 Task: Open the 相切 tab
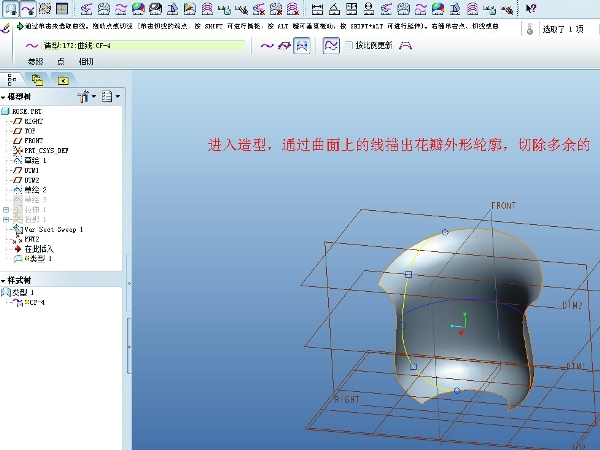[86, 62]
